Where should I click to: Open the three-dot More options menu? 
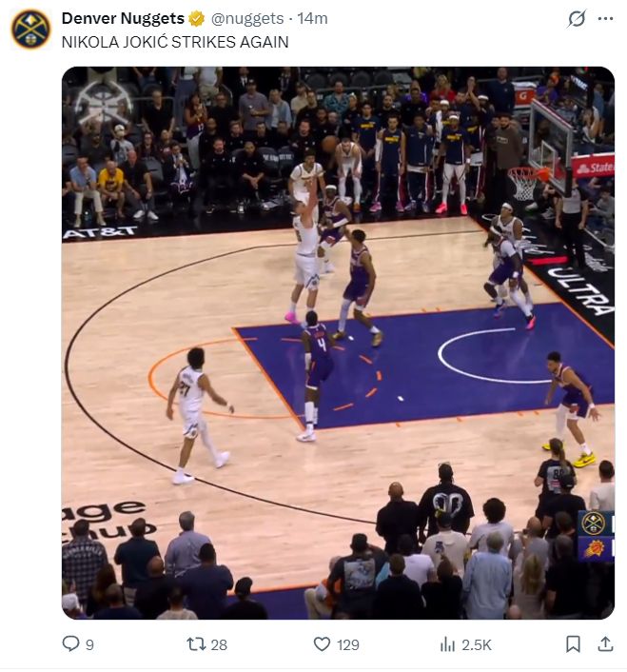(x=605, y=18)
